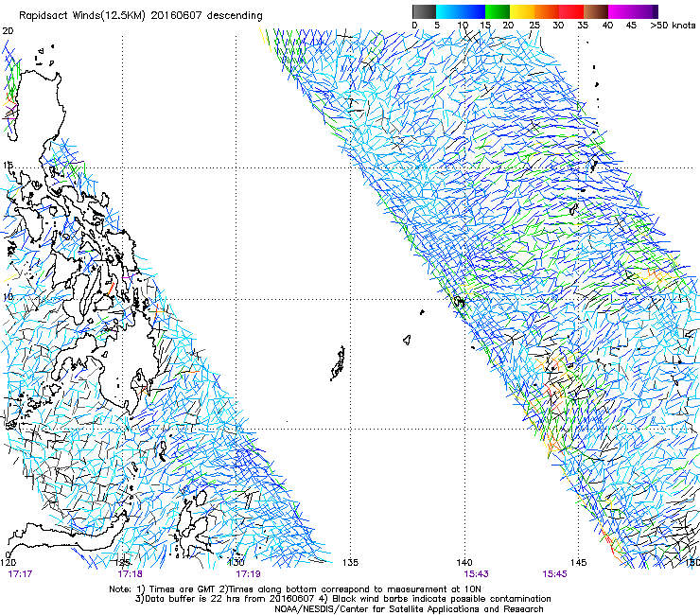700x615 pixels.
Task: Click the longitude axis label '140'
Action: pos(464,562)
